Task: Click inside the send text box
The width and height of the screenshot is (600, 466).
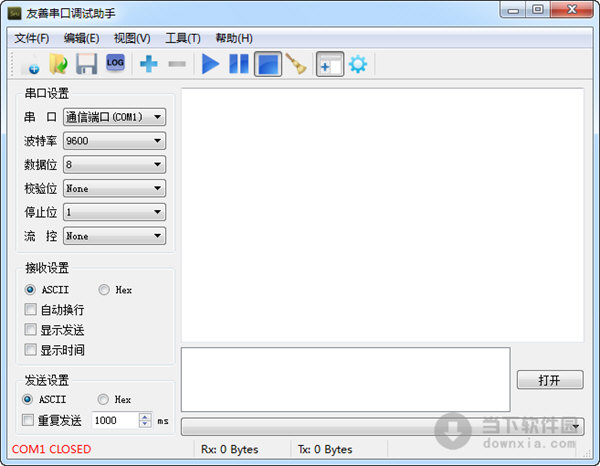Action: [x=346, y=380]
